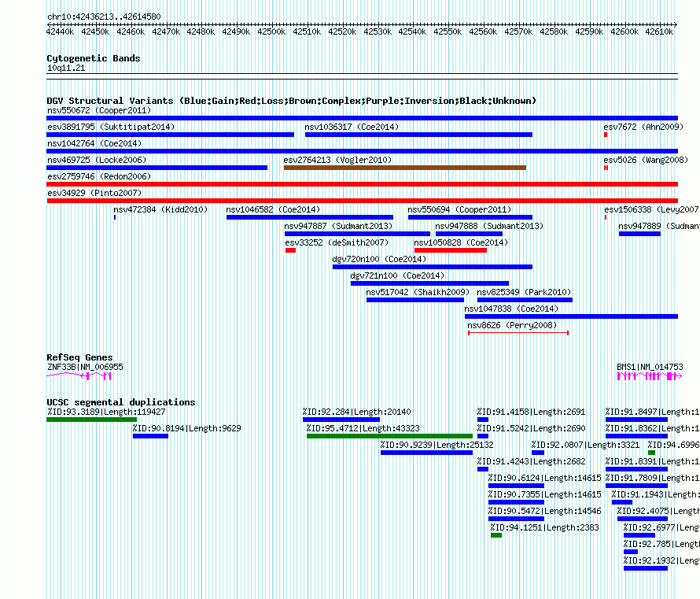Select green duplication %ID:95.4712 Length:43323
The image size is (700, 599).
click(x=389, y=436)
